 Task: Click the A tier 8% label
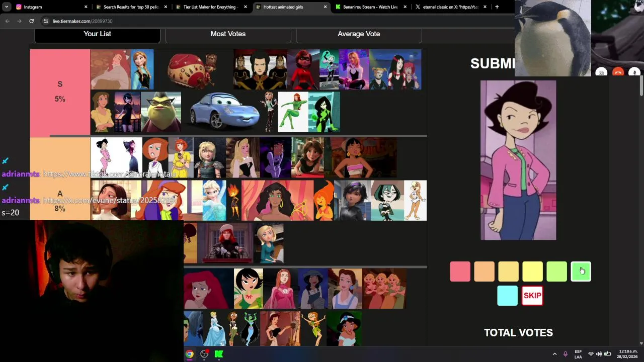60,201
